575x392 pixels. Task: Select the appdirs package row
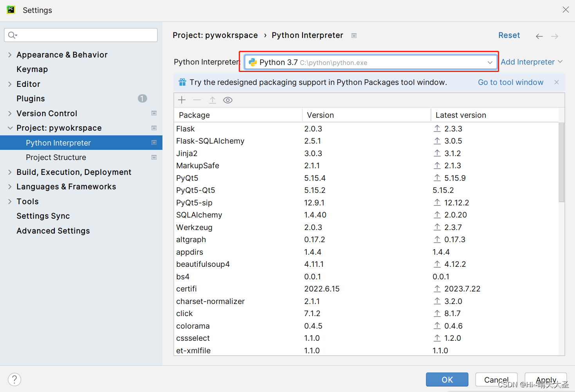[366, 252]
